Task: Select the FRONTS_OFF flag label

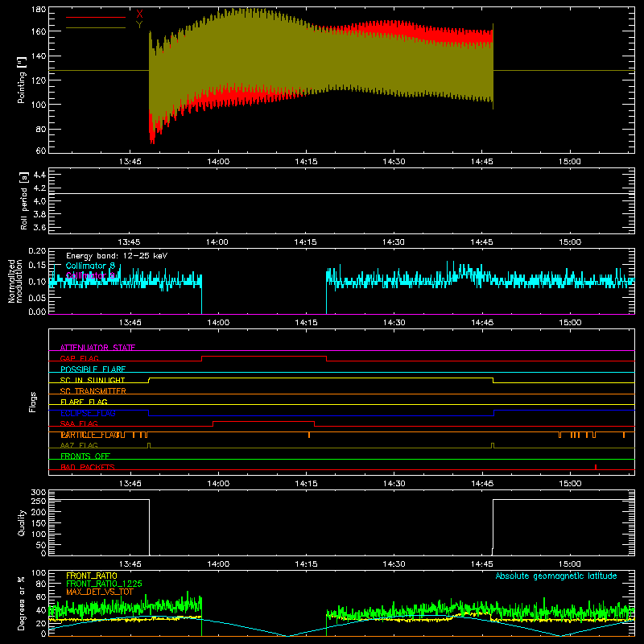Action: [85, 456]
